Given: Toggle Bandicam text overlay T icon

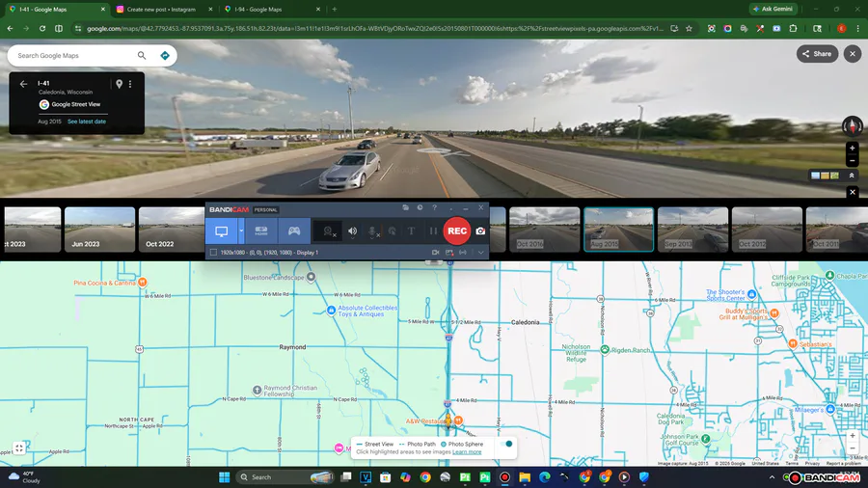Looking at the screenshot, I should 411,231.
